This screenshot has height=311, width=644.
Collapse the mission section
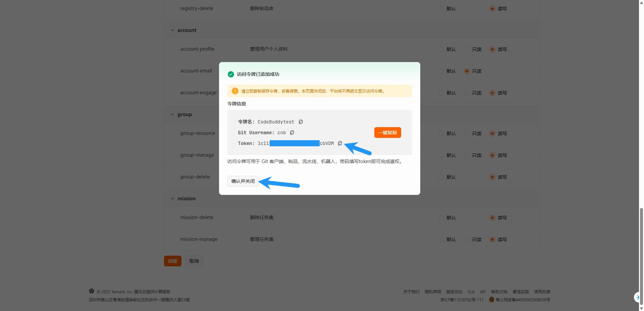[x=172, y=199]
